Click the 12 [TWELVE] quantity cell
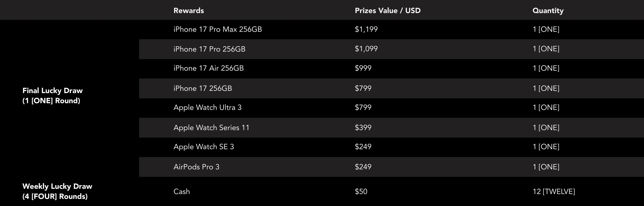Image resolution: width=644 pixels, height=206 pixels. [553, 191]
